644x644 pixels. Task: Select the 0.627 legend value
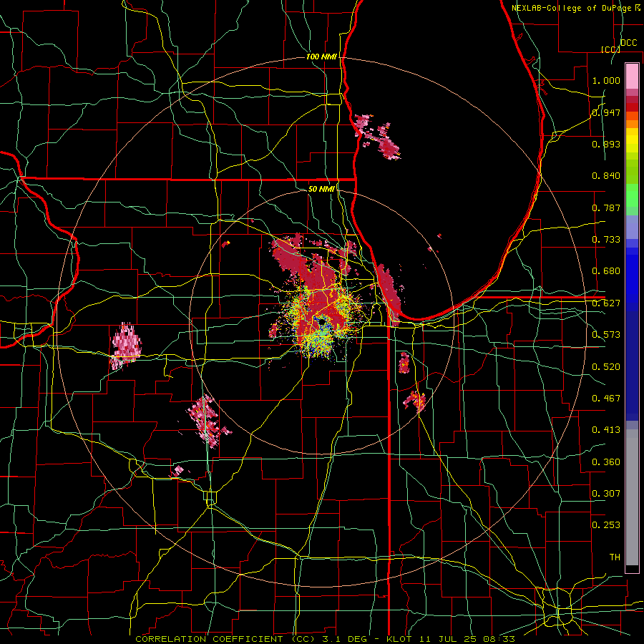606,303
